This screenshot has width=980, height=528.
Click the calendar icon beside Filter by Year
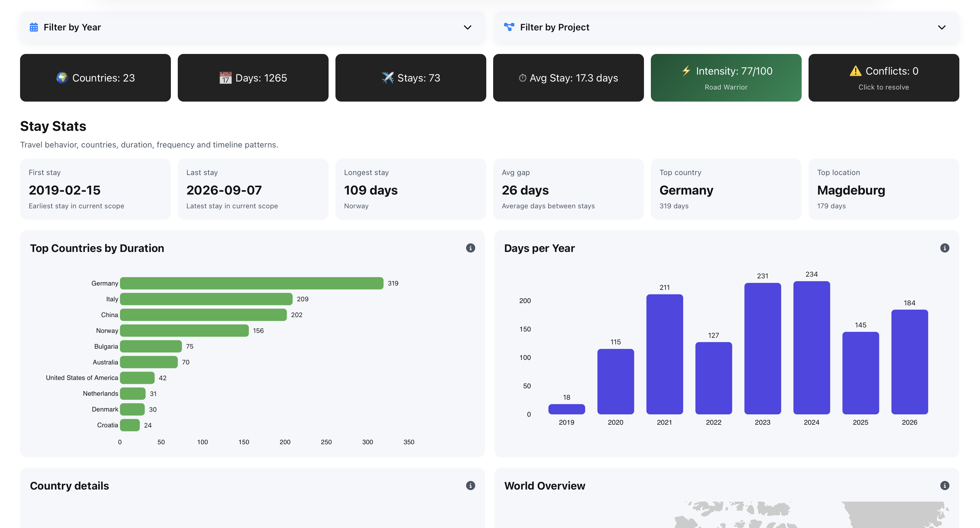click(x=34, y=27)
